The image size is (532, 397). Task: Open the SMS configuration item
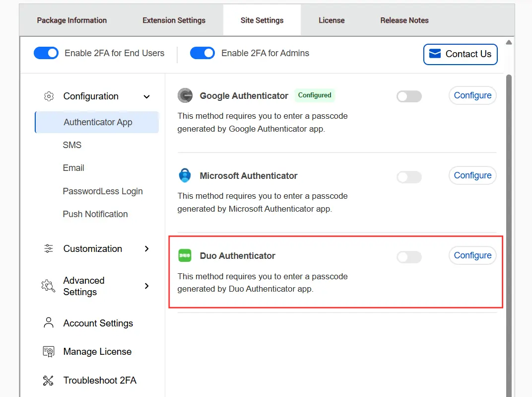[72, 145]
